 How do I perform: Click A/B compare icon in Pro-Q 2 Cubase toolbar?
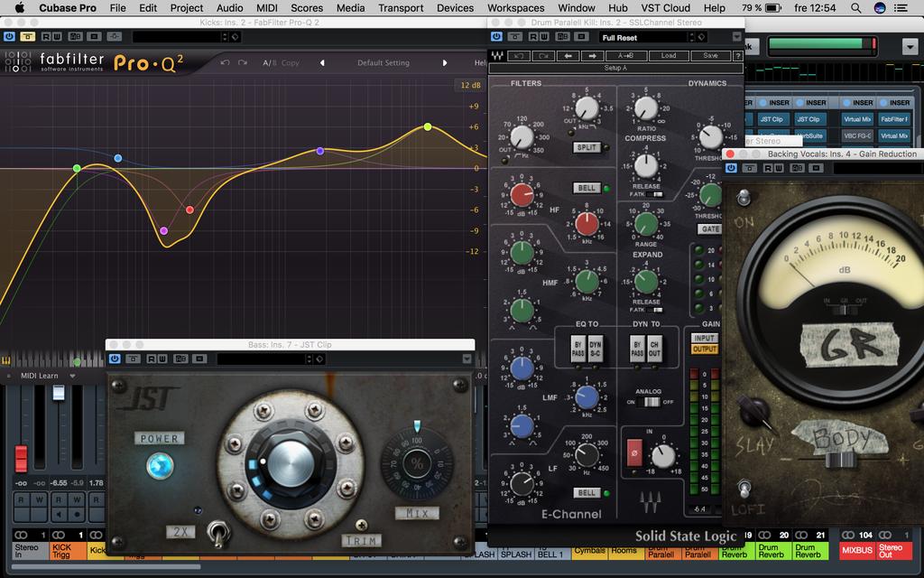pos(76,36)
